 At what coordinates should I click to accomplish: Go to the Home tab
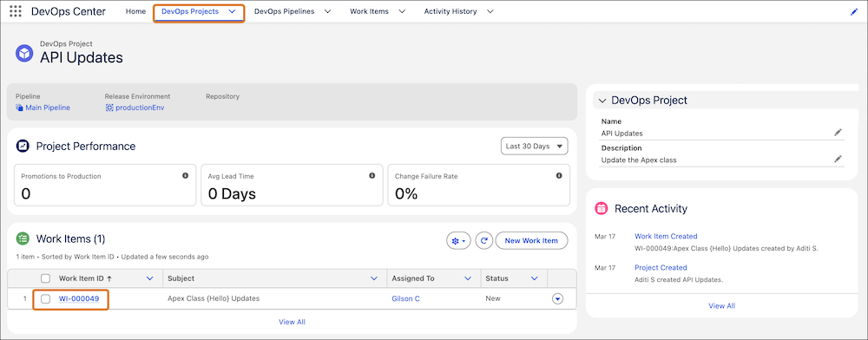135,11
